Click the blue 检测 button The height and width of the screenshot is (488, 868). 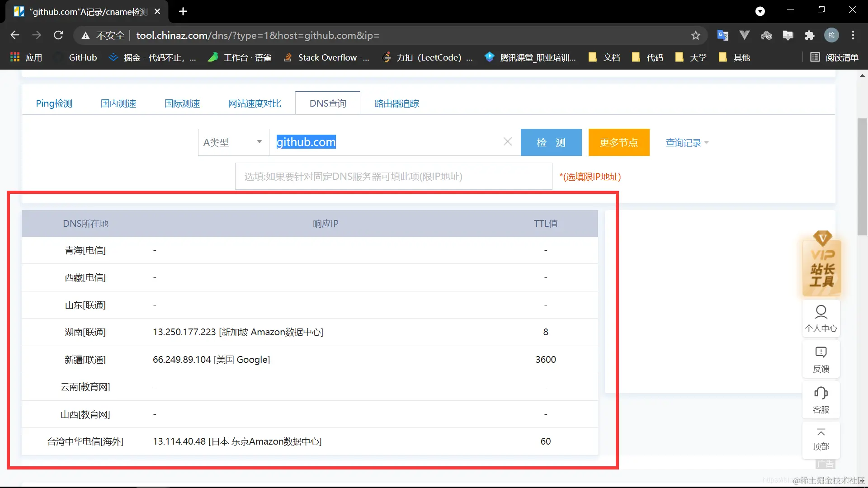click(551, 142)
